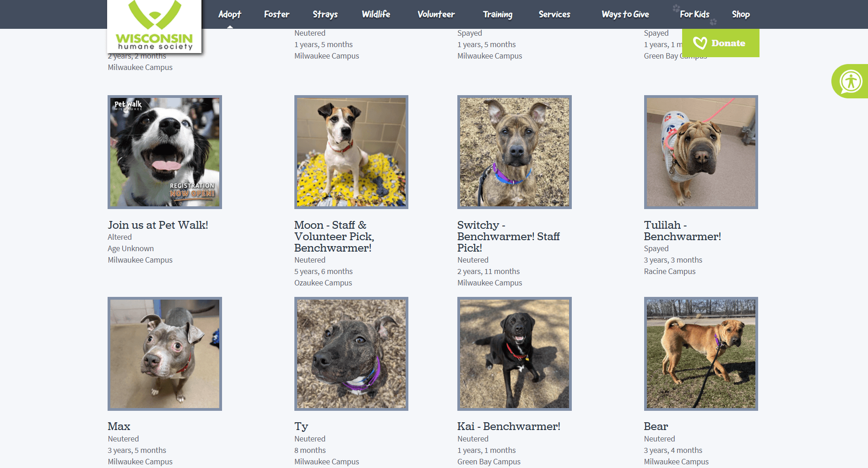
Task: View Bear's photo thumbnail
Action: click(701, 354)
